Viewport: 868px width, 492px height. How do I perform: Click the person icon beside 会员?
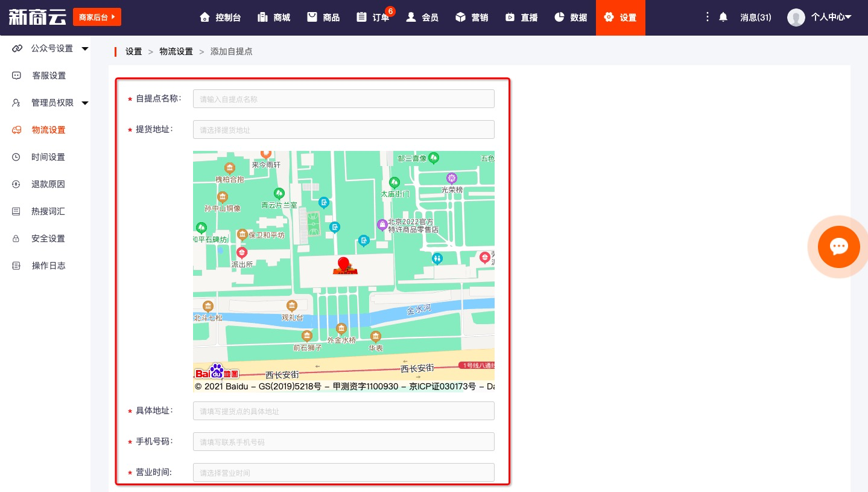click(x=411, y=17)
